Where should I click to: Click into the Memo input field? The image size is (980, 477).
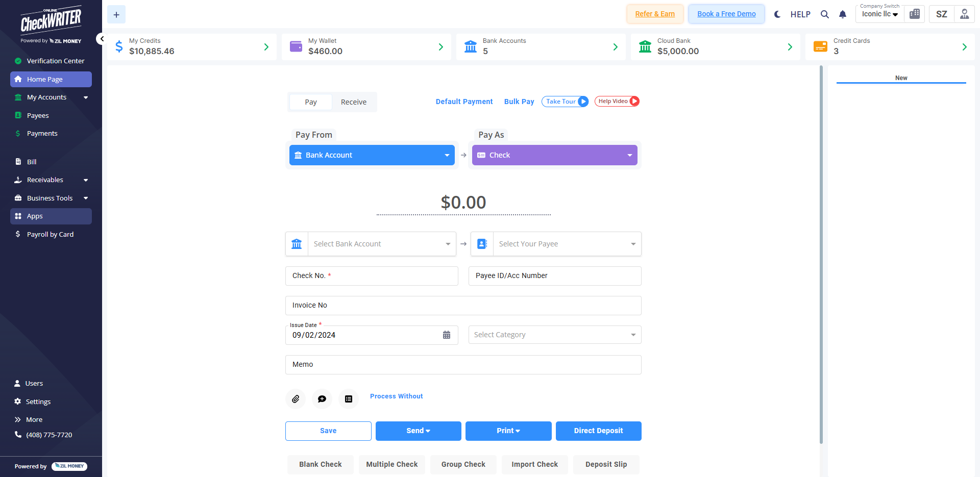(x=463, y=365)
